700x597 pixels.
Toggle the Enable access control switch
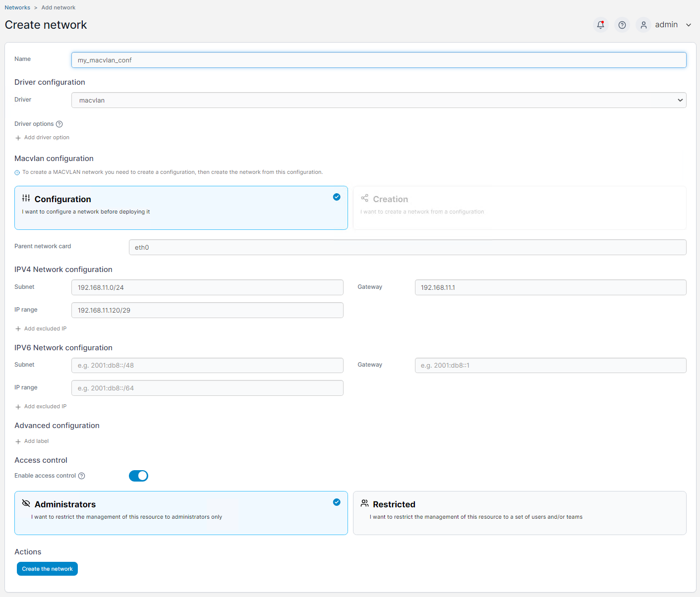click(138, 476)
